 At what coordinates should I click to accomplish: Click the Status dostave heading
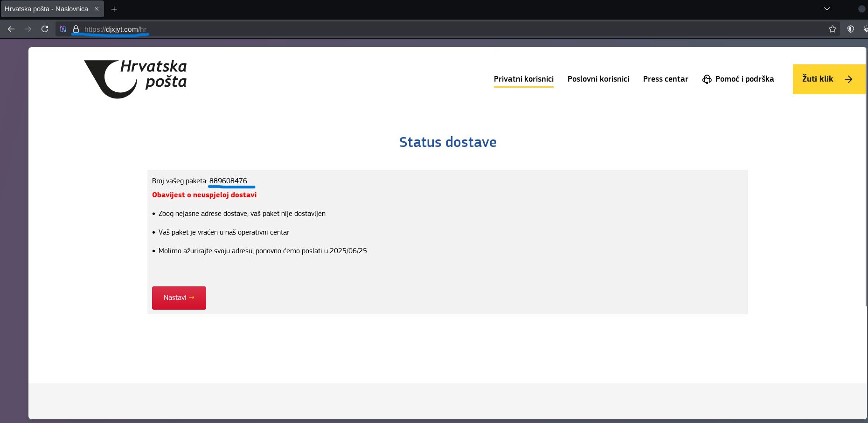tap(448, 142)
